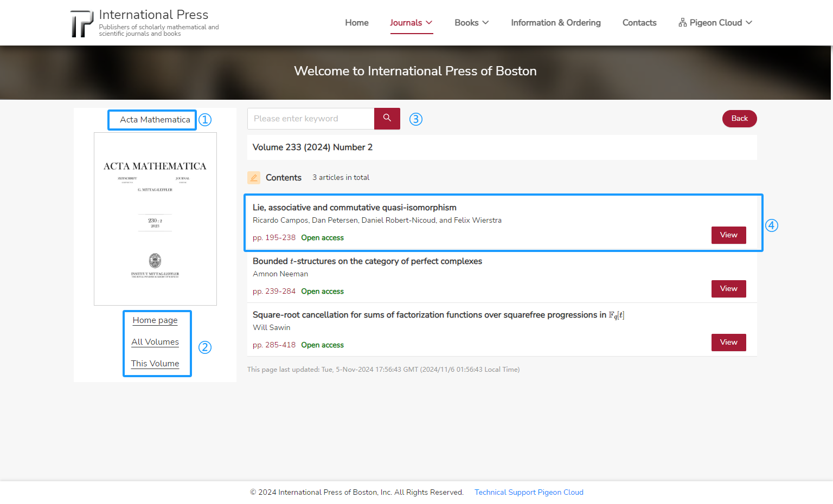Click author name Will Sawin
This screenshot has height=504, width=833.
[271, 328]
